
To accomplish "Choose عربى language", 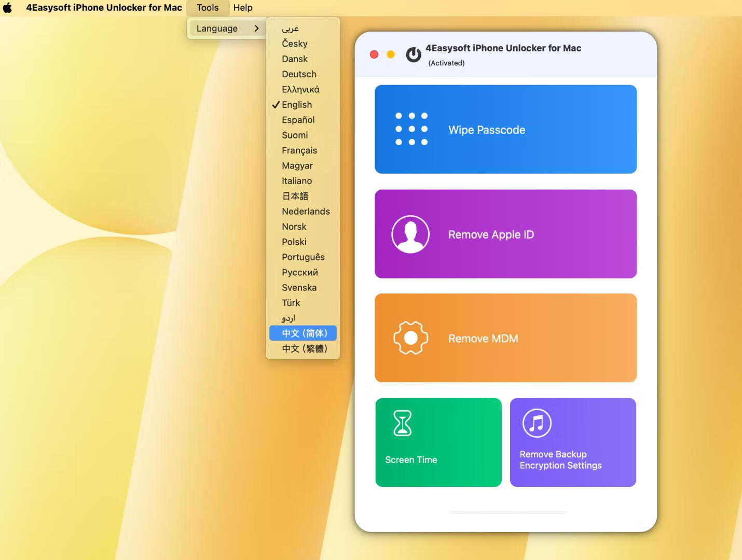I will tap(303, 29).
